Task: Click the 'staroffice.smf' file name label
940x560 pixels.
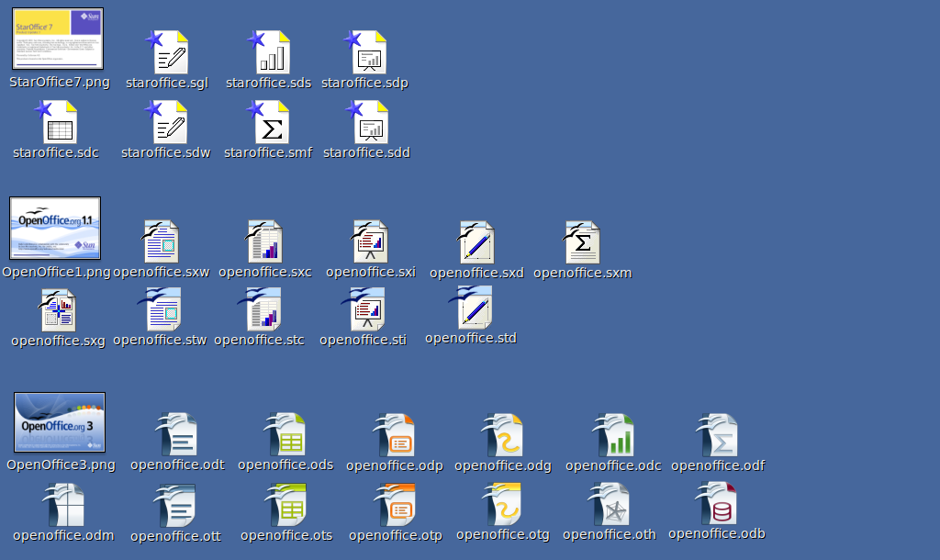Action: pos(268,152)
